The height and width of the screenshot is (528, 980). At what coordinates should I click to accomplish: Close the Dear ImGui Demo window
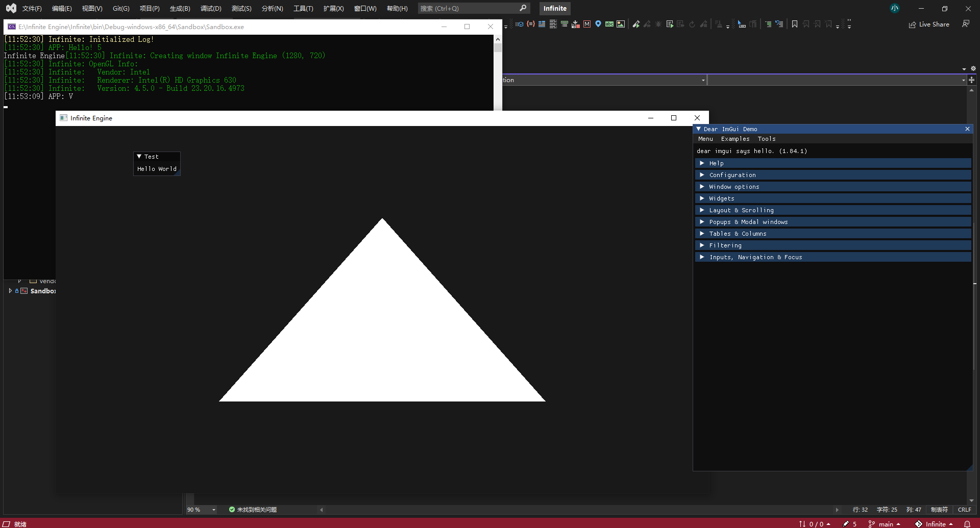pyautogui.click(x=967, y=129)
